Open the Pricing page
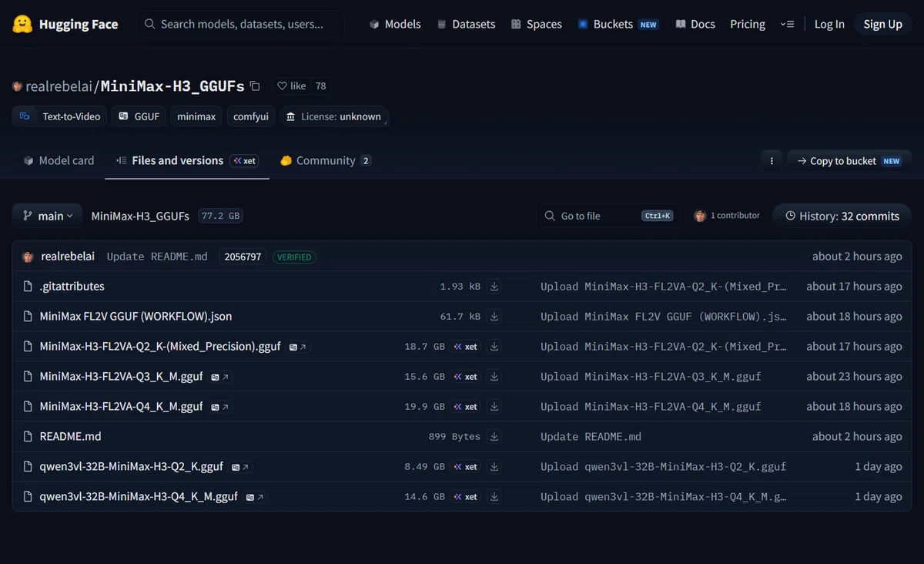Viewport: 924px width, 564px height. [748, 24]
